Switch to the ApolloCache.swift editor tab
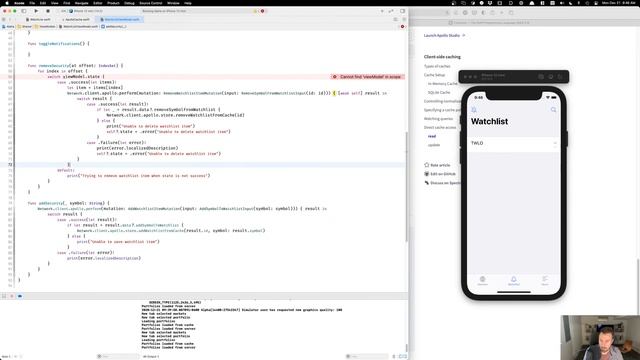 click(76, 19)
